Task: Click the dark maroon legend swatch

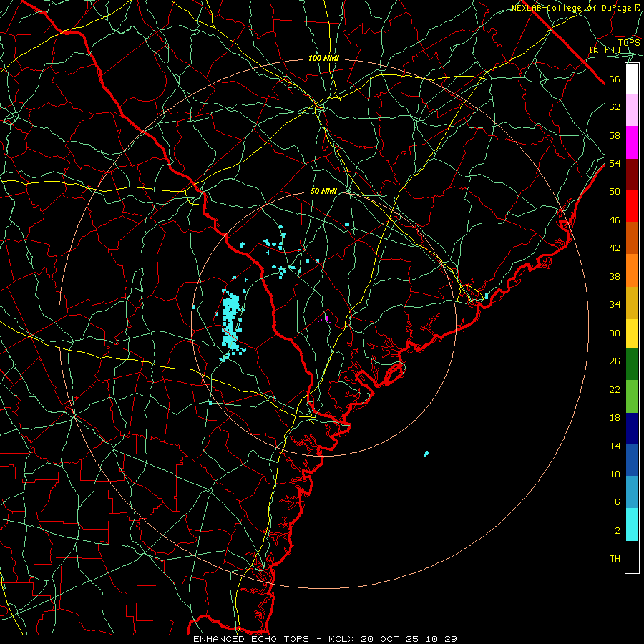Action: [632, 175]
